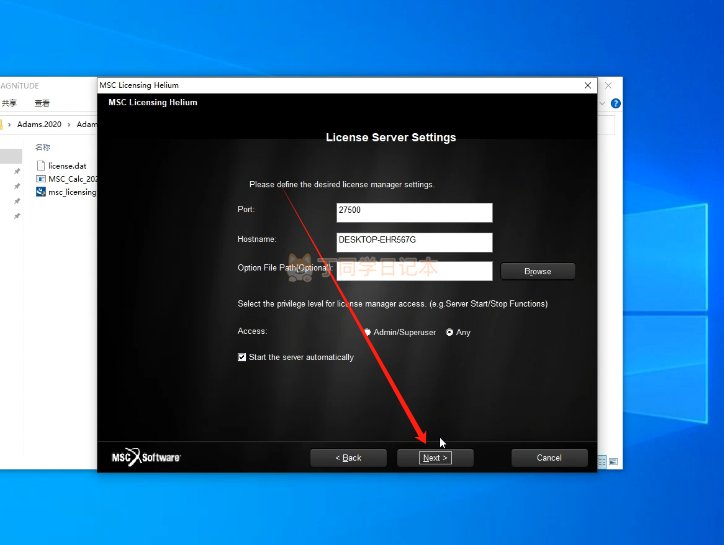Screen dimensions: 724x545
Task: Click into the Port input field
Action: (414, 212)
